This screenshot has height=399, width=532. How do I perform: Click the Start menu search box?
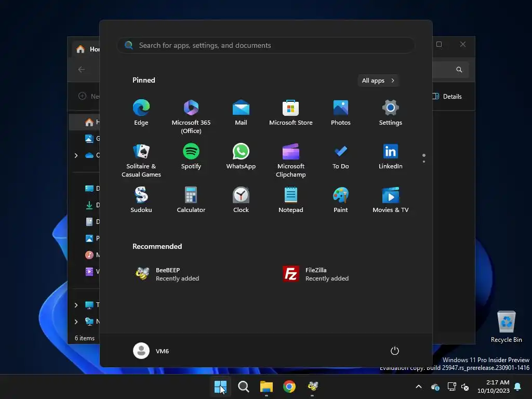pos(266,45)
